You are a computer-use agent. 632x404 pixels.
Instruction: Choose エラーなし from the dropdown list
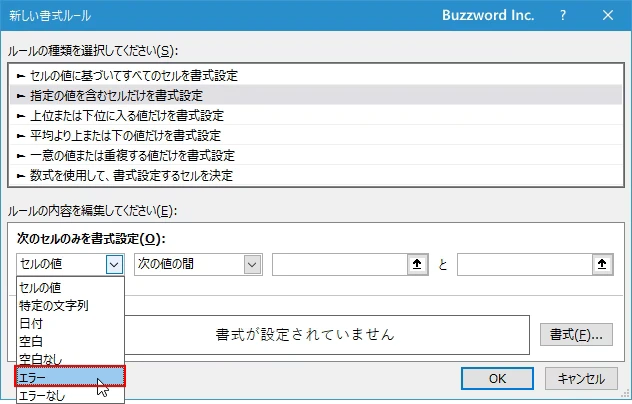(x=70, y=396)
